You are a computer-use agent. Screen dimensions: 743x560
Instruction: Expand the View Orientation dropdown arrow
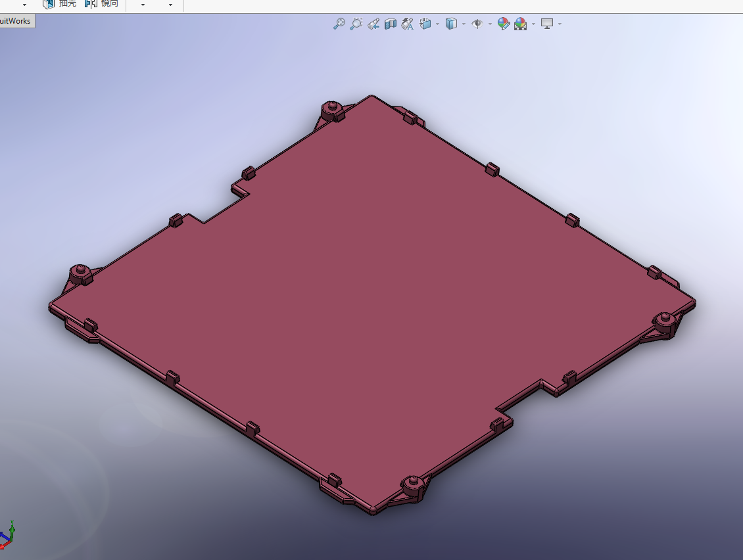[437, 24]
